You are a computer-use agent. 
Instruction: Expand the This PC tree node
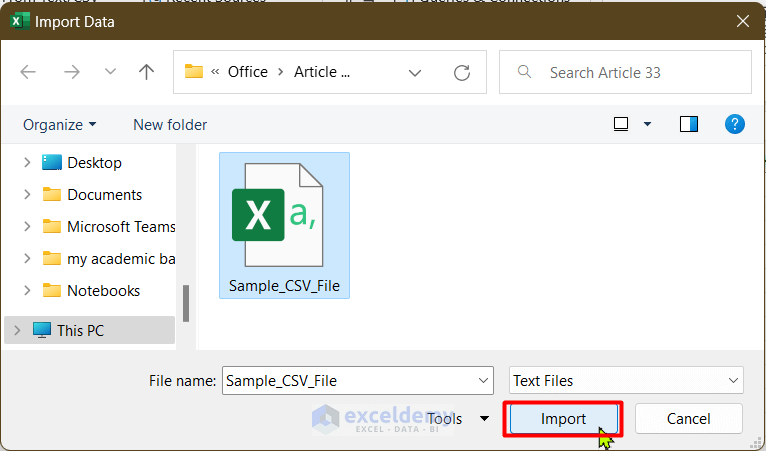pyautogui.click(x=16, y=330)
